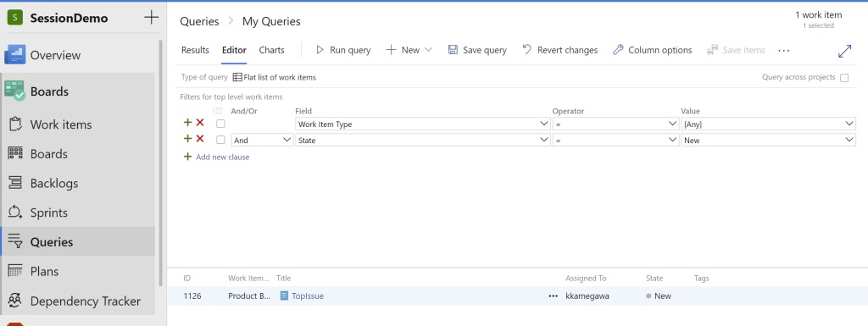The height and width of the screenshot is (326, 868).
Task: Check the Work Item Type clause checkbox
Action: pyautogui.click(x=220, y=124)
